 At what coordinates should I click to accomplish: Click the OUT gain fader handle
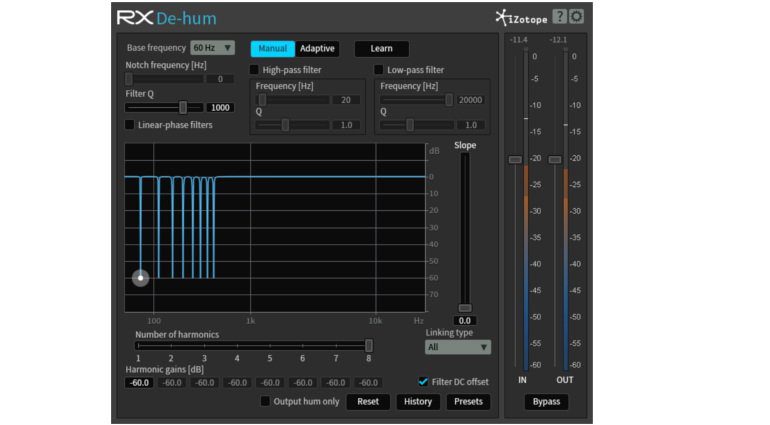[555, 160]
